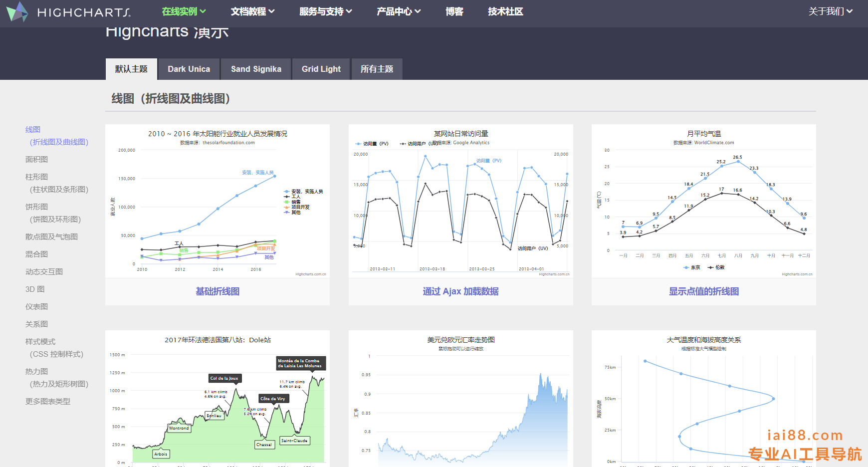Expand the 关于我们 dropdown
This screenshot has height=467, width=868.
pos(830,11)
